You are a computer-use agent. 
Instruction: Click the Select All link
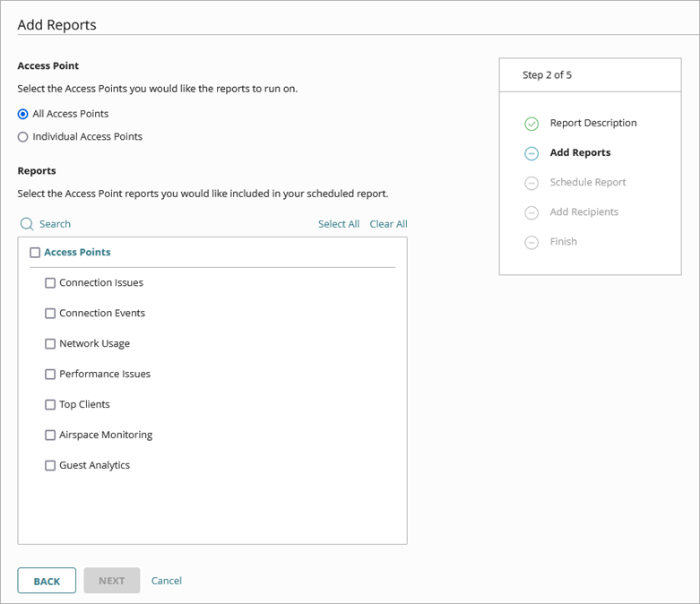(x=339, y=224)
